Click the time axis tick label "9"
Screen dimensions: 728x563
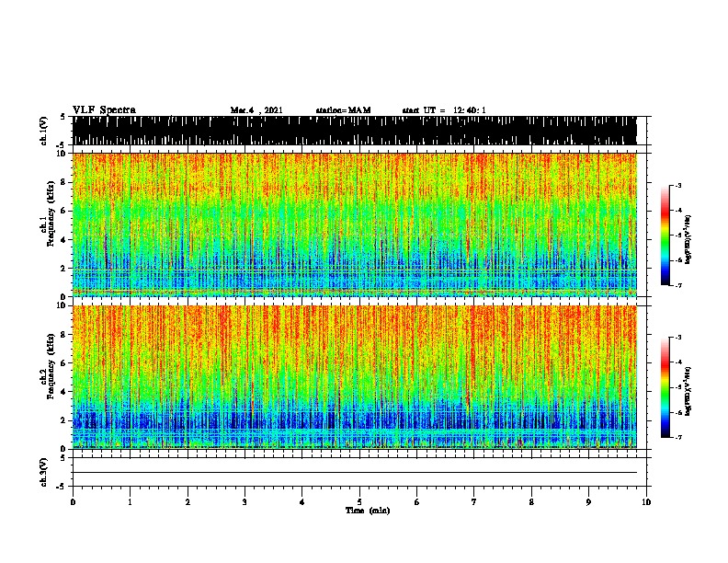pyautogui.click(x=588, y=502)
